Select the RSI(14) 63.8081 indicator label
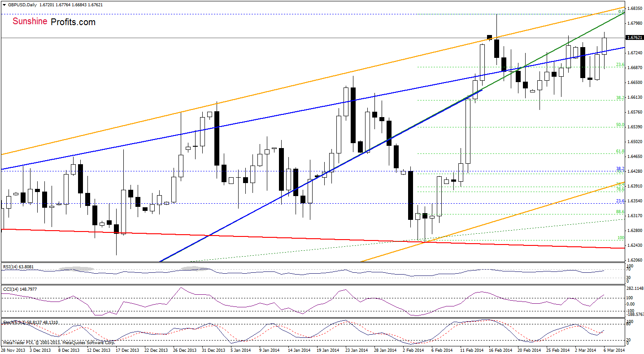 coord(18,266)
